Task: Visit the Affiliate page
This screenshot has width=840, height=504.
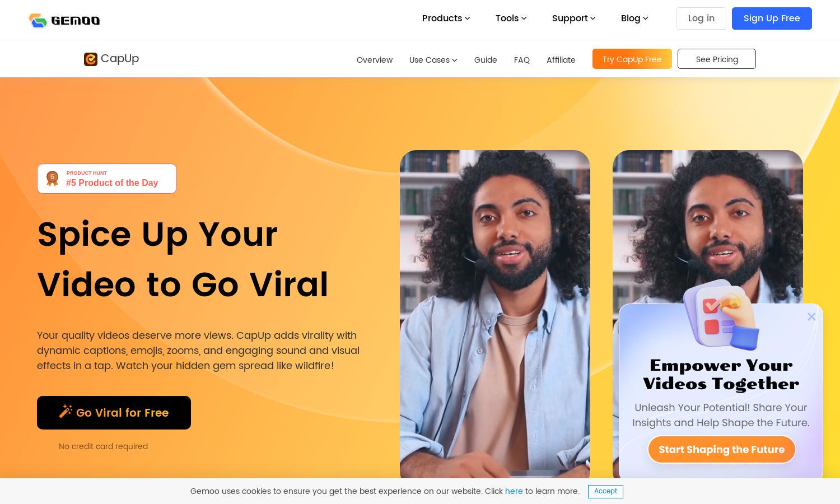Action: point(561,60)
